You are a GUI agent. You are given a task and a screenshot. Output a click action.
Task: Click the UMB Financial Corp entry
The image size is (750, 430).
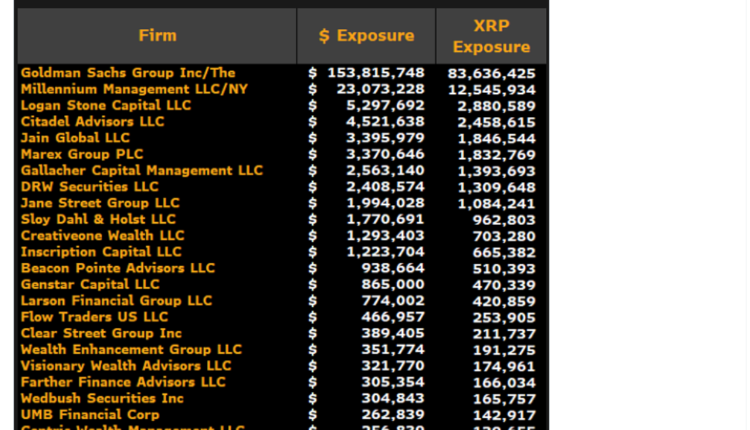(90, 414)
